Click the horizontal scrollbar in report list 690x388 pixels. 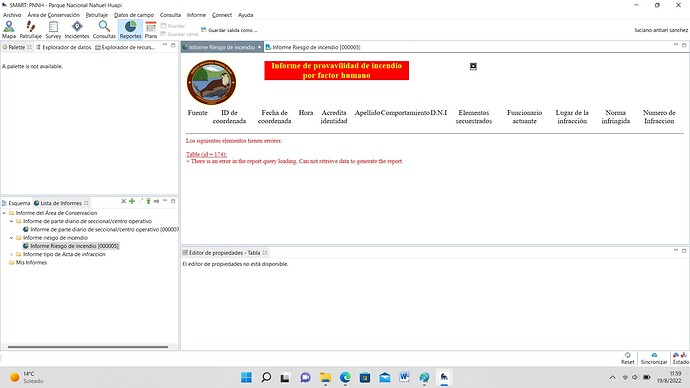(88, 347)
